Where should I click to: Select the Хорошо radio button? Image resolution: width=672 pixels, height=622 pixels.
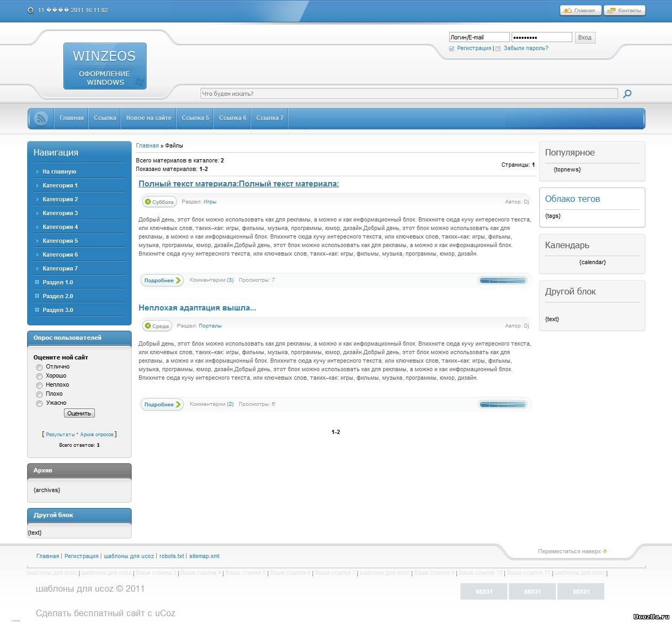pyautogui.click(x=39, y=377)
